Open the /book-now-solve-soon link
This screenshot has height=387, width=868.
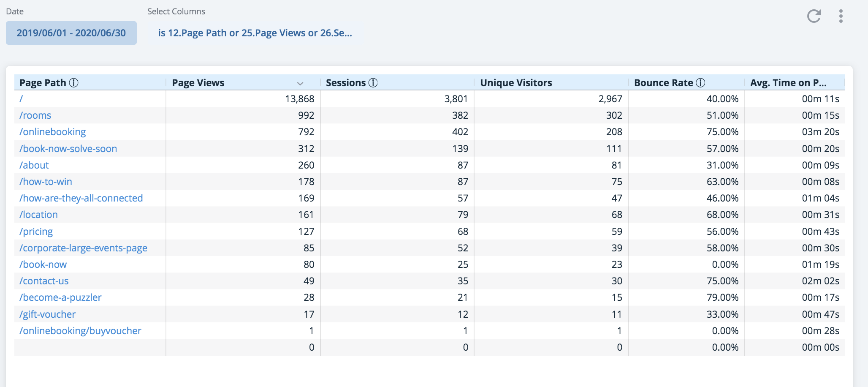68,149
